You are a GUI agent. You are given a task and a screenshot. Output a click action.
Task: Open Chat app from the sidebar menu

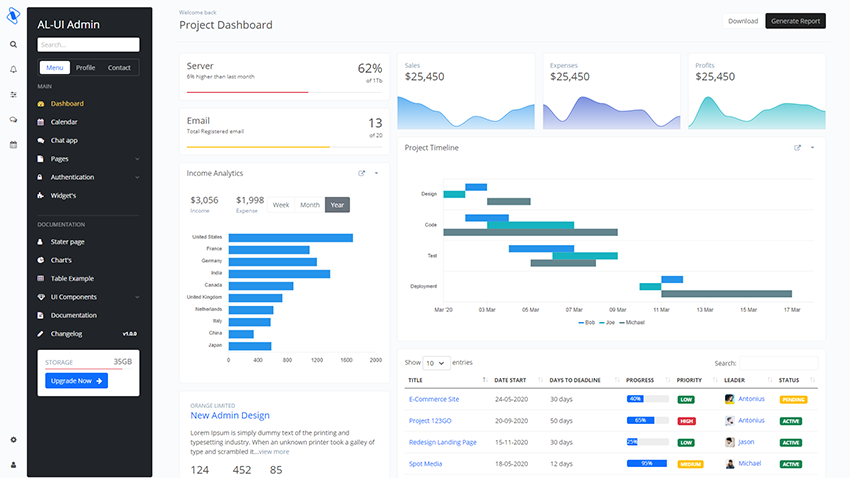(x=64, y=140)
